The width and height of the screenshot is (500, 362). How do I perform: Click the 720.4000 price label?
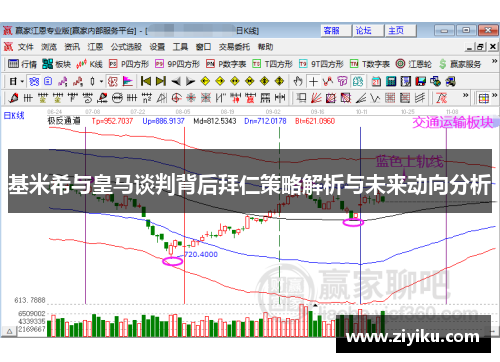pos(201,255)
